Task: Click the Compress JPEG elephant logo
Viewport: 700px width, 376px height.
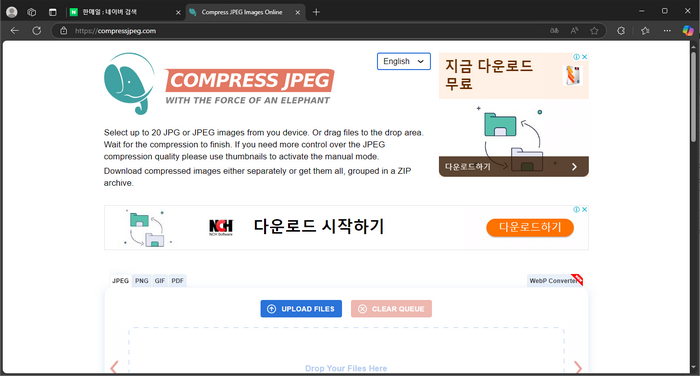Action: pos(129,84)
